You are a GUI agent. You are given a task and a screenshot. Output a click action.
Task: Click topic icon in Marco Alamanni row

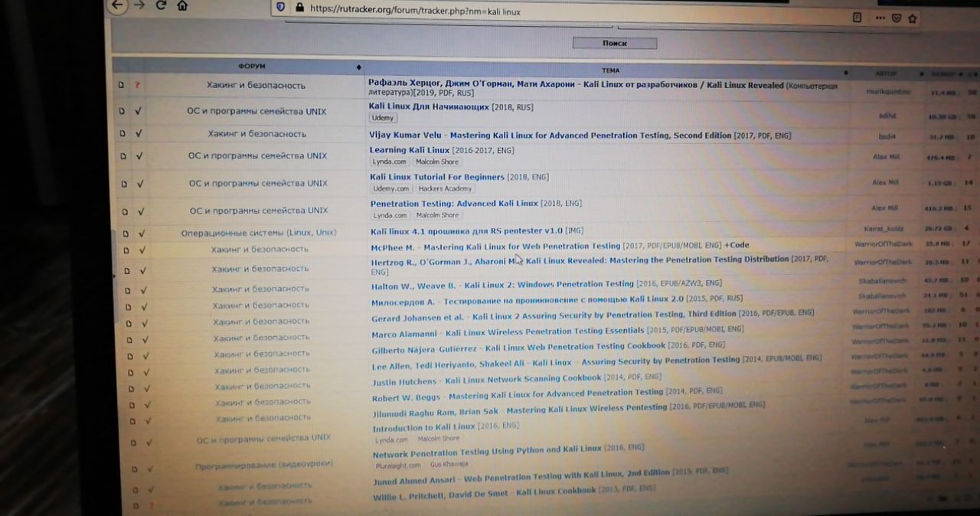click(x=129, y=340)
